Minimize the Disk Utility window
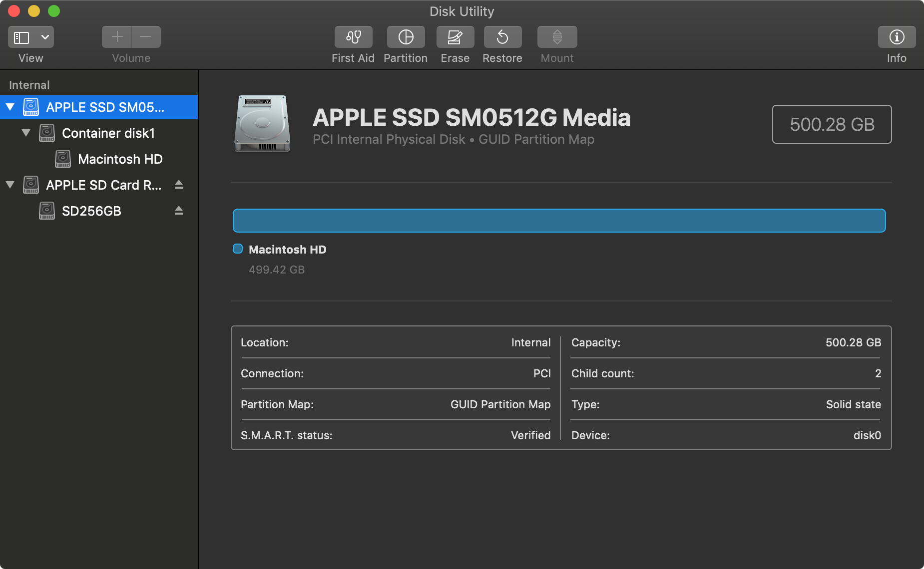Viewport: 924px width, 569px height. tap(34, 11)
